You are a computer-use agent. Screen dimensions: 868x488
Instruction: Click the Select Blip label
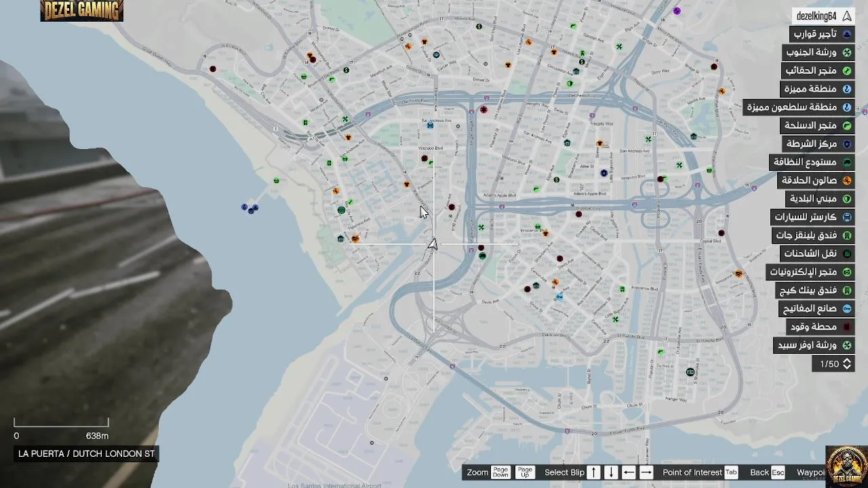(564, 472)
